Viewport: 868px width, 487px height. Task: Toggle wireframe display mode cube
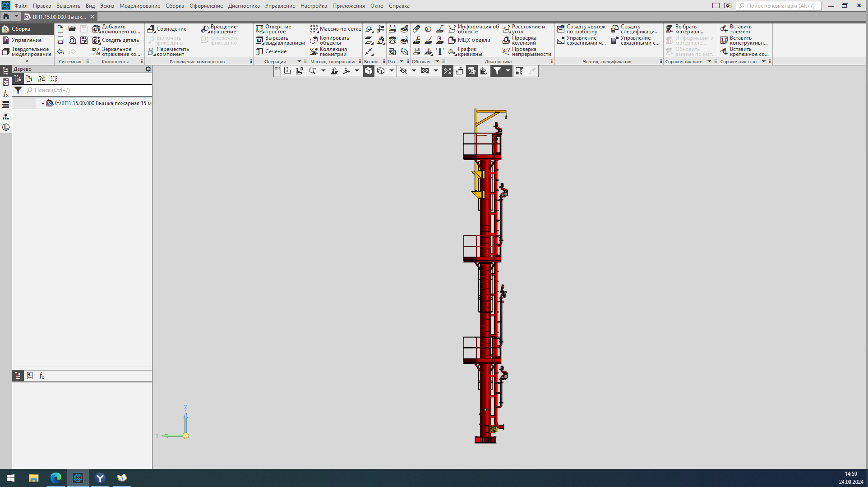click(381, 71)
